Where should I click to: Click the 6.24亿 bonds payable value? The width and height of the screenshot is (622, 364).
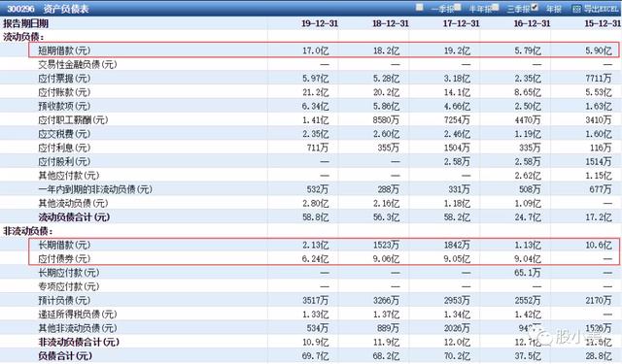coord(316,258)
